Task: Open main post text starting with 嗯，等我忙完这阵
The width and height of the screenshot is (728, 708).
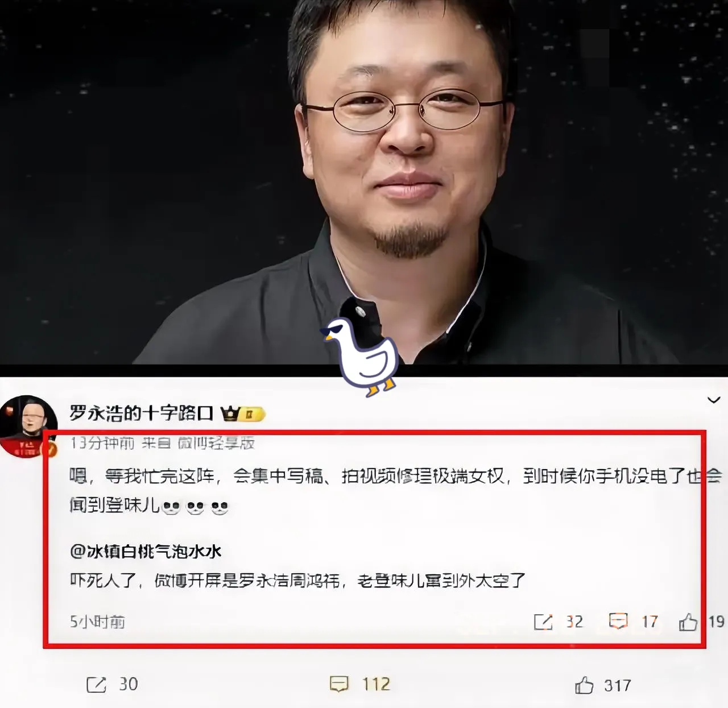Action: tap(395, 490)
